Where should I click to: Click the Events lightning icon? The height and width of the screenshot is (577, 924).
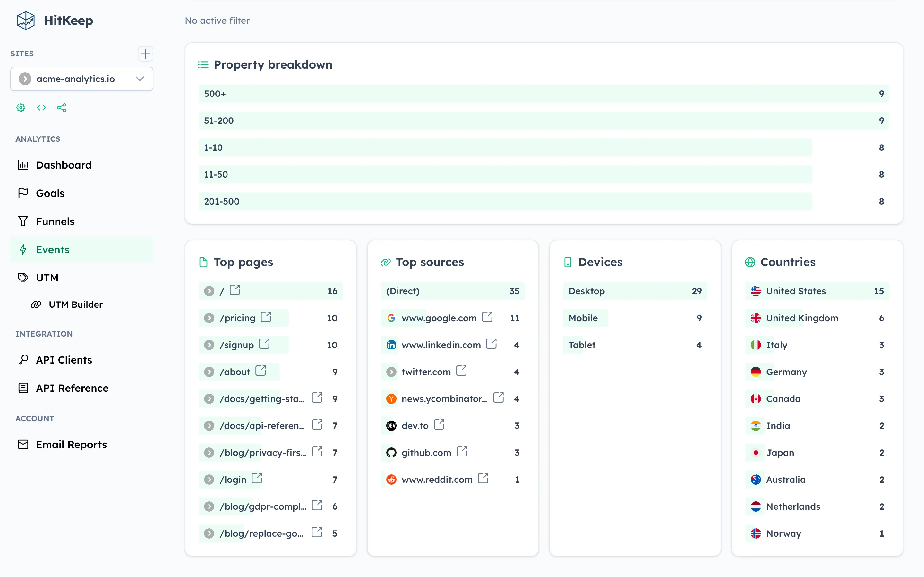point(23,250)
